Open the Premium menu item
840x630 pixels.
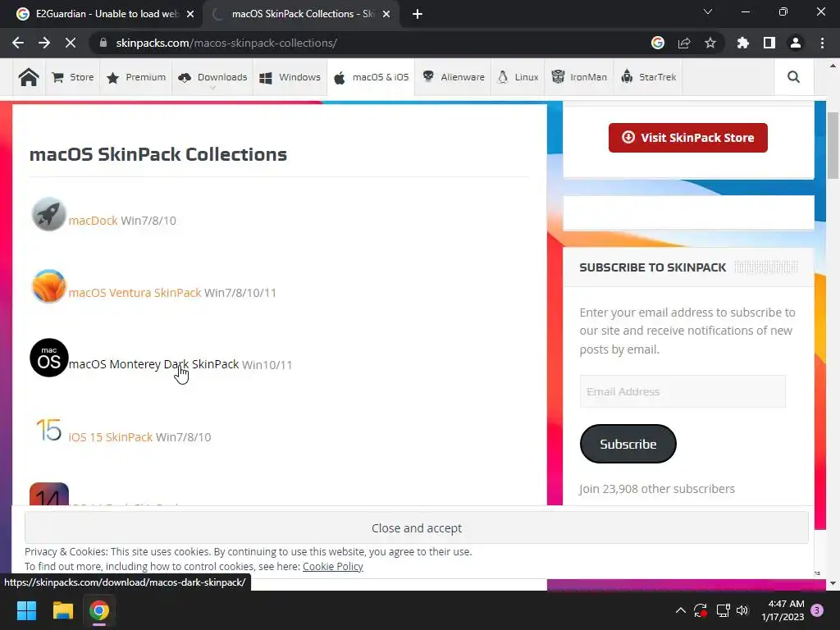136,77
